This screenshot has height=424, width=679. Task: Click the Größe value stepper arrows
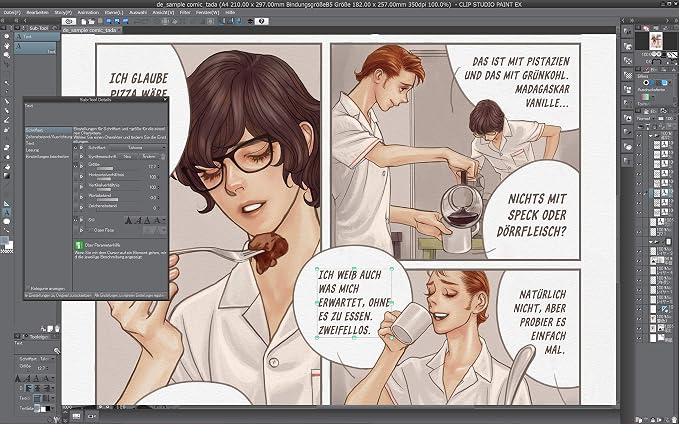point(159,166)
